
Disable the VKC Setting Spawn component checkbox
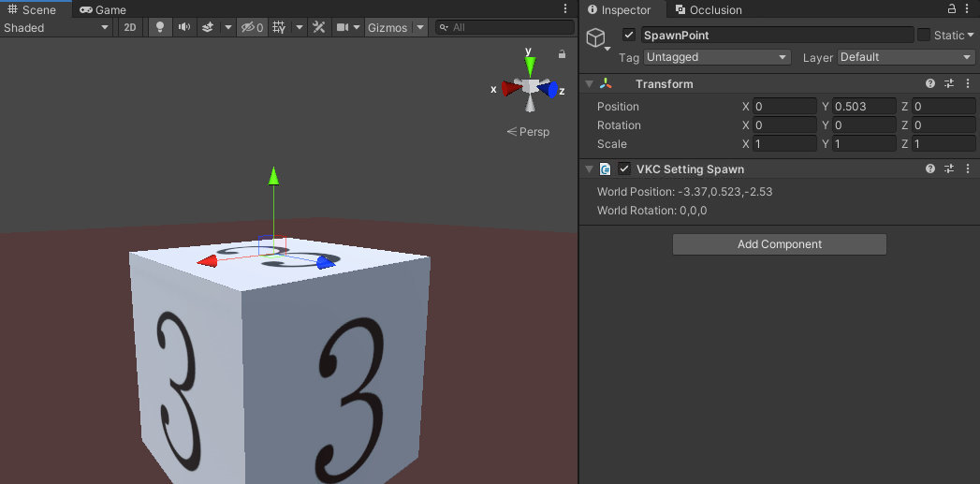point(624,169)
